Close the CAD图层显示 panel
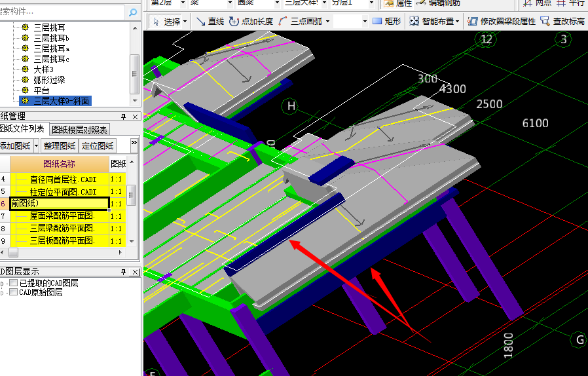Viewport: 588px width, 376px height. pyautogui.click(x=135, y=272)
